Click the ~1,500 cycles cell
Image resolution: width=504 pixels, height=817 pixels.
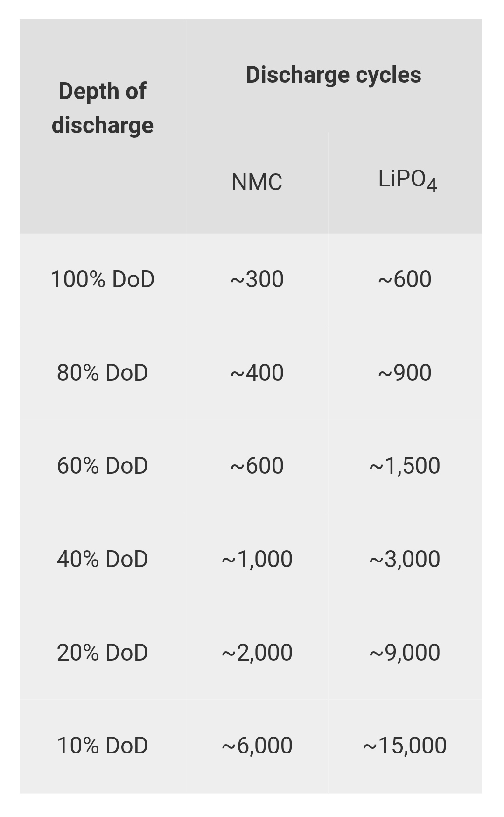(x=405, y=466)
